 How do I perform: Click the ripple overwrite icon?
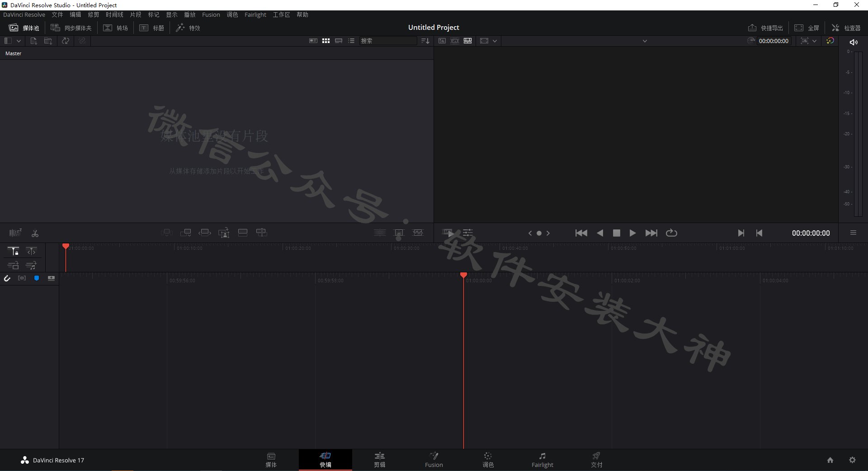(205, 233)
